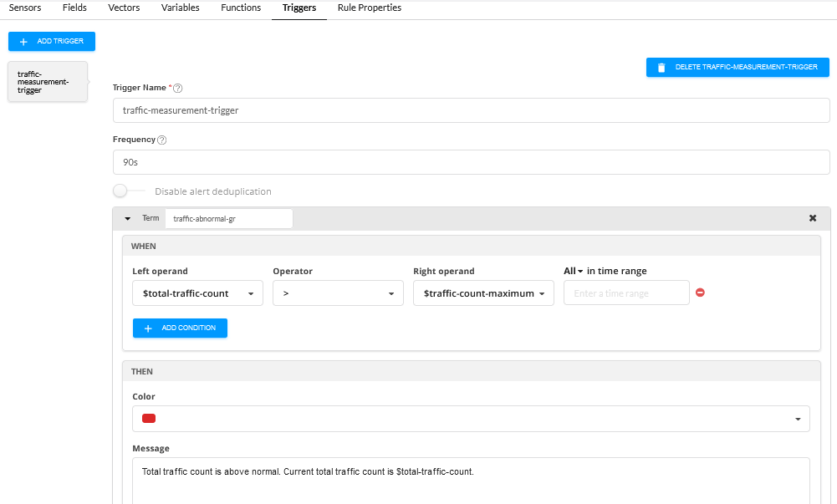Close the traffic-abnormal-gr term with X
Viewport: 837px width, 504px height.
(812, 218)
